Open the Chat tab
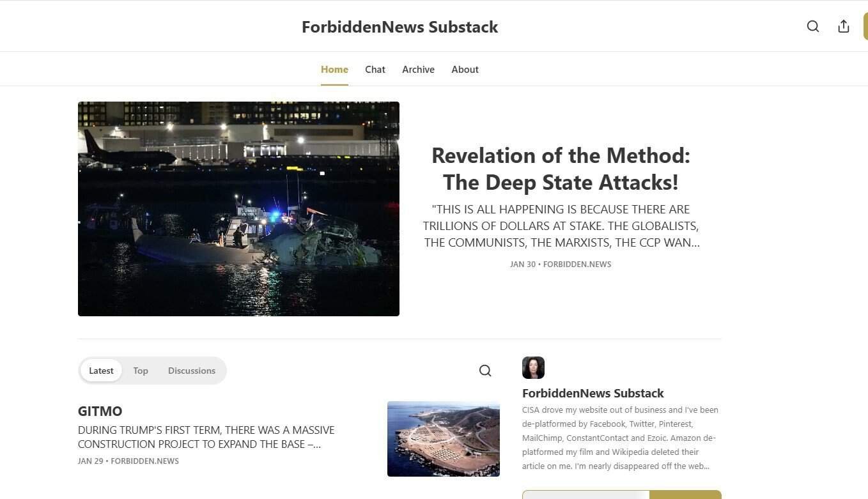This screenshot has height=499, width=868. [375, 70]
